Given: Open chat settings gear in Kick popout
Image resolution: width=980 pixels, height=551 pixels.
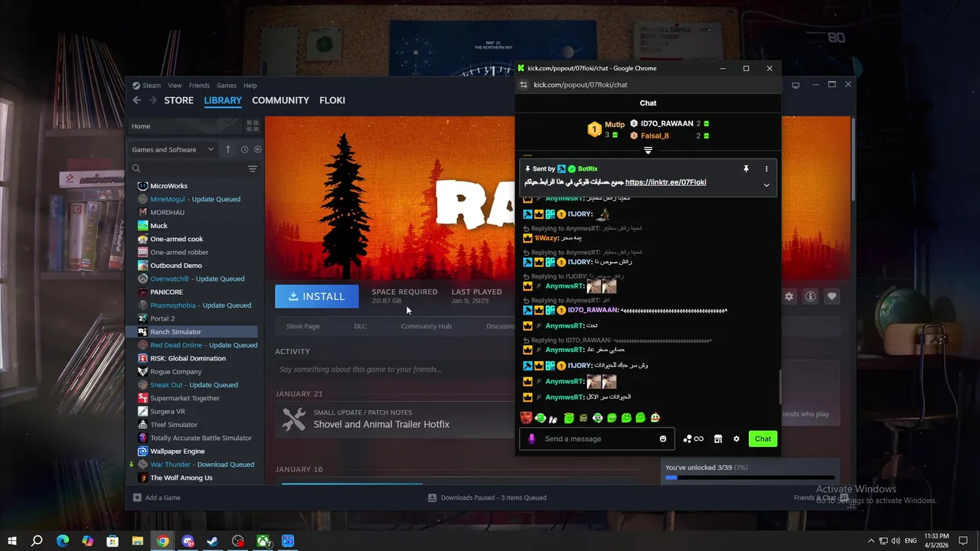Looking at the screenshot, I should (x=737, y=439).
